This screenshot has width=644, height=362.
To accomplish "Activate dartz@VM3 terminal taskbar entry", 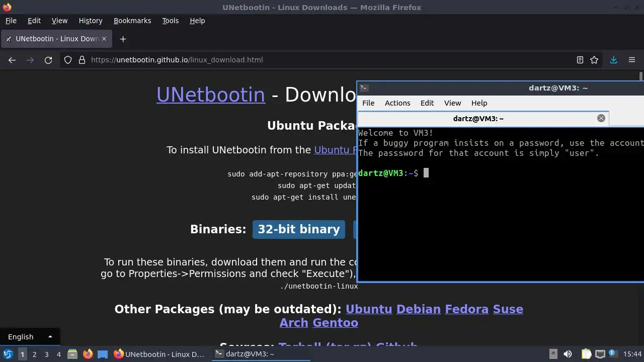I will 261,354.
